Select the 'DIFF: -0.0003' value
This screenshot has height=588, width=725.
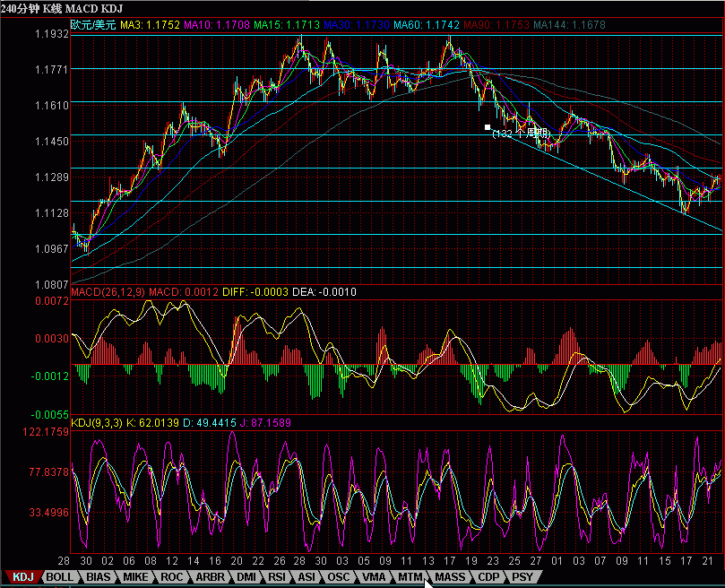pos(255,292)
